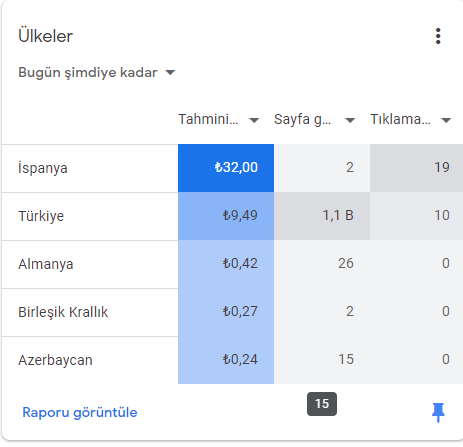463x447 pixels.
Task: Select the Almanya country row label
Action: tap(46, 264)
